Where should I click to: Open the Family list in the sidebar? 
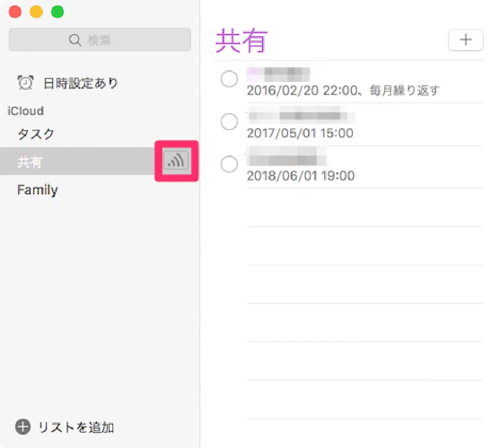click(x=38, y=190)
